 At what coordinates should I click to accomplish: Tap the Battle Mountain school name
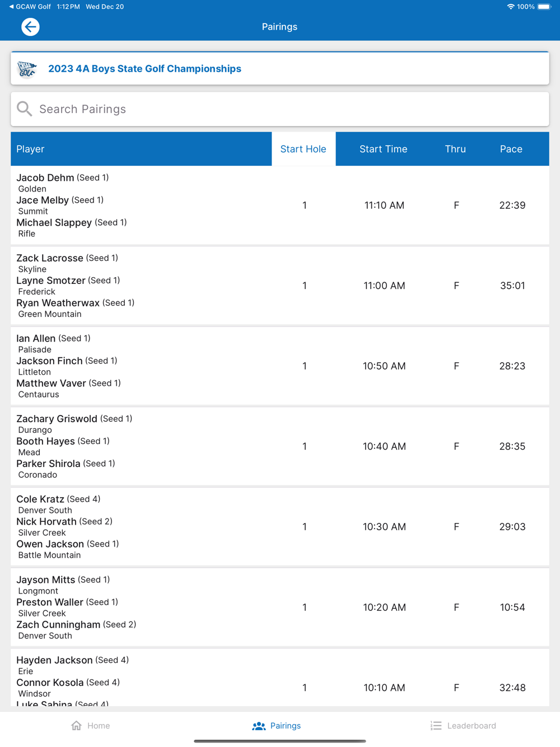(x=49, y=555)
